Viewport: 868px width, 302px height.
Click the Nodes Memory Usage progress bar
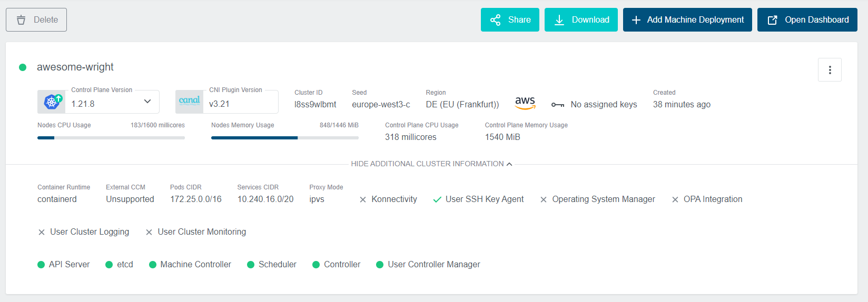click(284, 138)
